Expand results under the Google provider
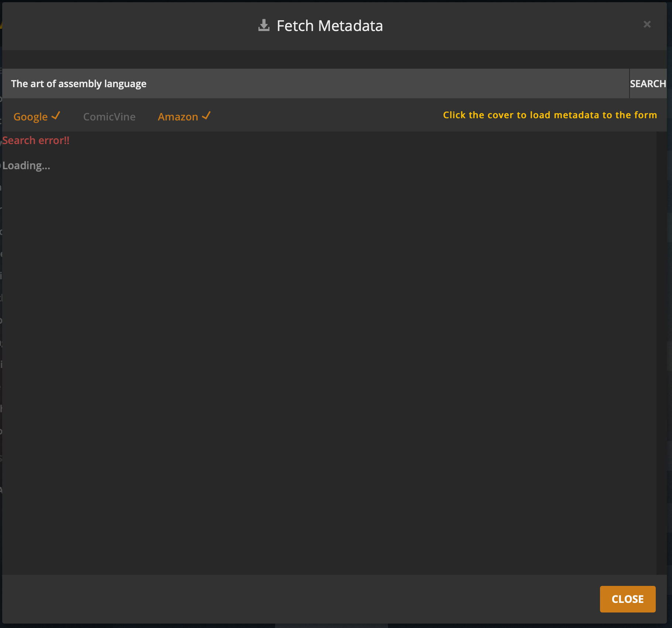 click(37, 116)
